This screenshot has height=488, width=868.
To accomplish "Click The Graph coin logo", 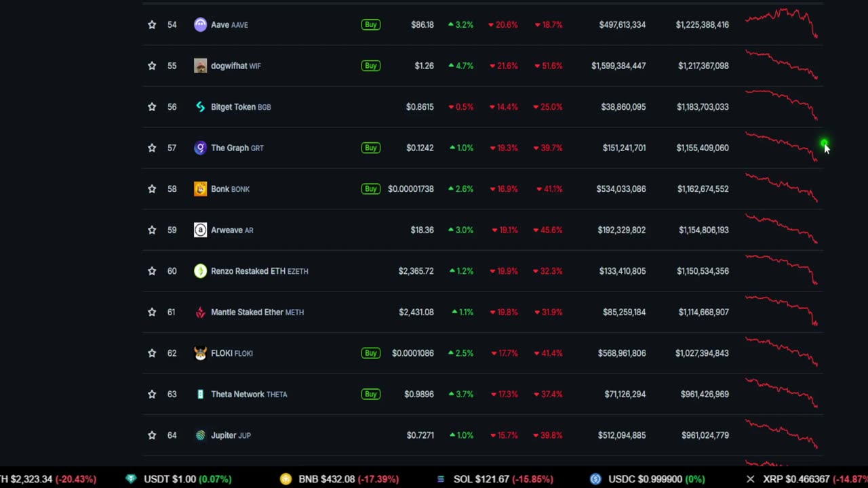I will click(x=200, y=148).
